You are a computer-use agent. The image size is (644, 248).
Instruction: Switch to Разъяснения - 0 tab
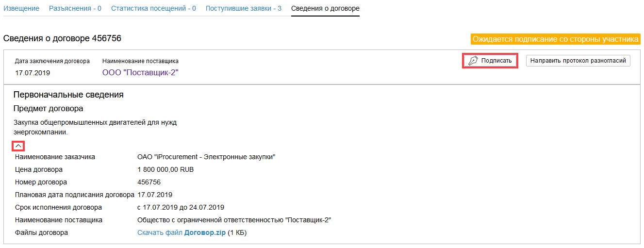(x=75, y=9)
